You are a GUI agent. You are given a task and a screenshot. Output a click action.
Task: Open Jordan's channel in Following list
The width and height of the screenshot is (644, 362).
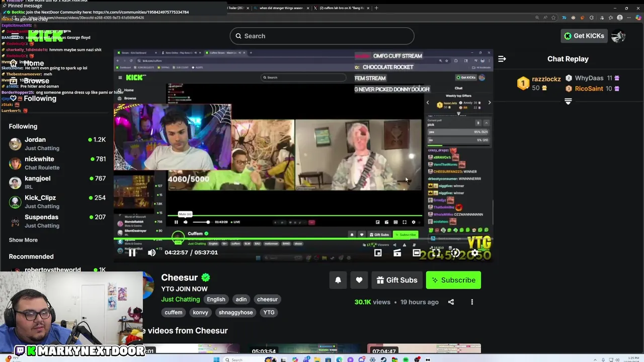point(57,143)
